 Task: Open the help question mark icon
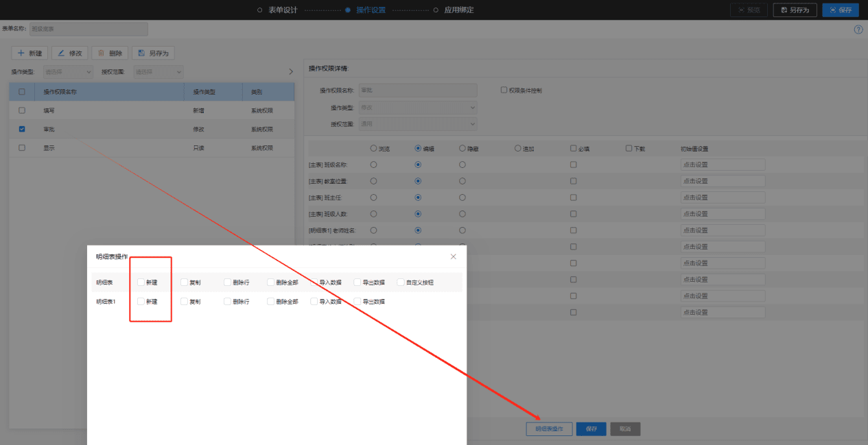858,29
